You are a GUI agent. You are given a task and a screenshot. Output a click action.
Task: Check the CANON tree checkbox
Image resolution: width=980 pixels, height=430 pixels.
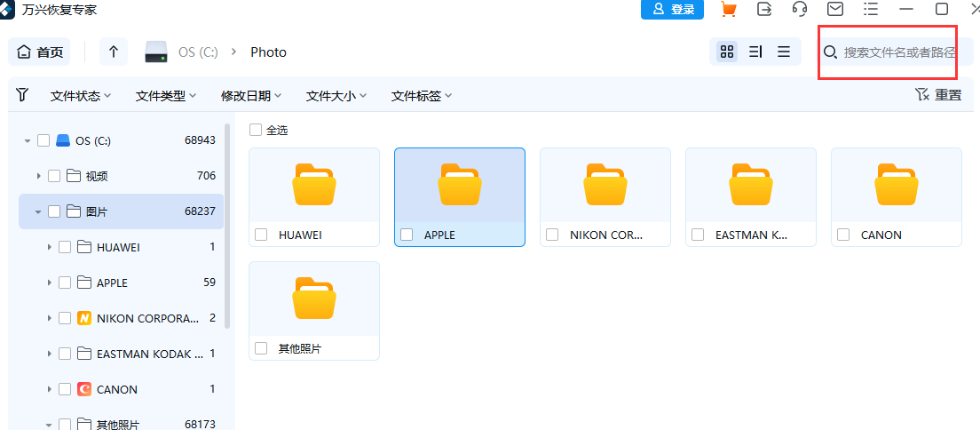[x=65, y=389]
